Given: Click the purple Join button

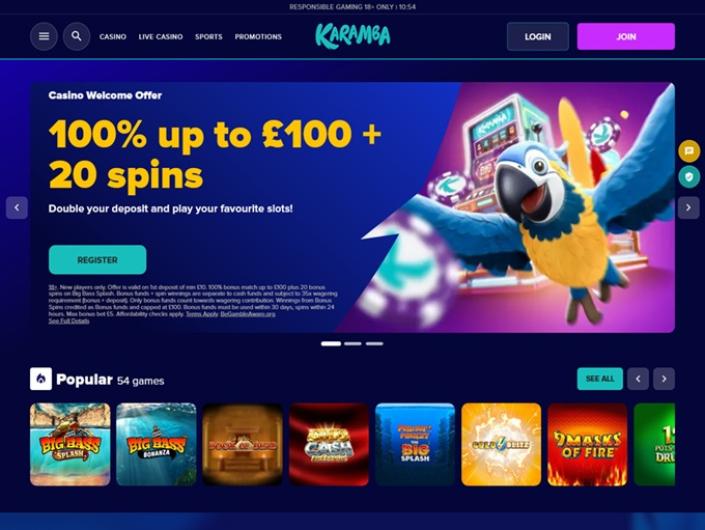Looking at the screenshot, I should coord(626,36).
